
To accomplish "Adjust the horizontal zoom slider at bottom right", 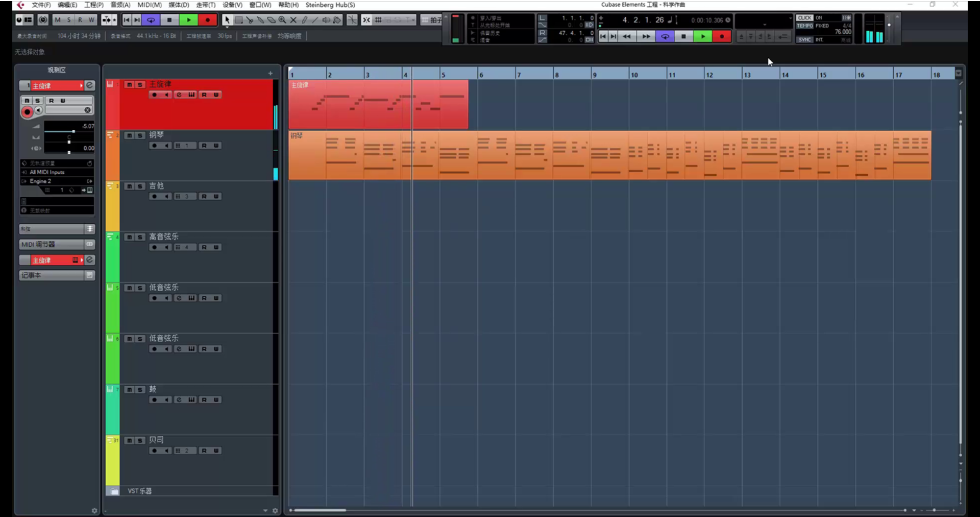I will (934, 510).
